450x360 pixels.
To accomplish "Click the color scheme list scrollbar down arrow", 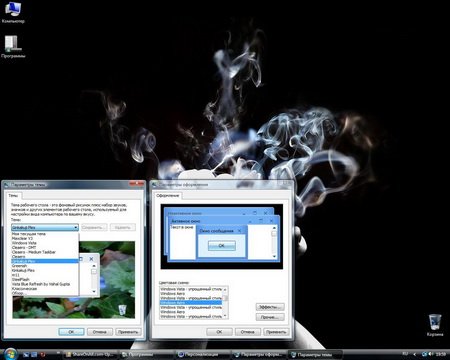I will click(225, 316).
